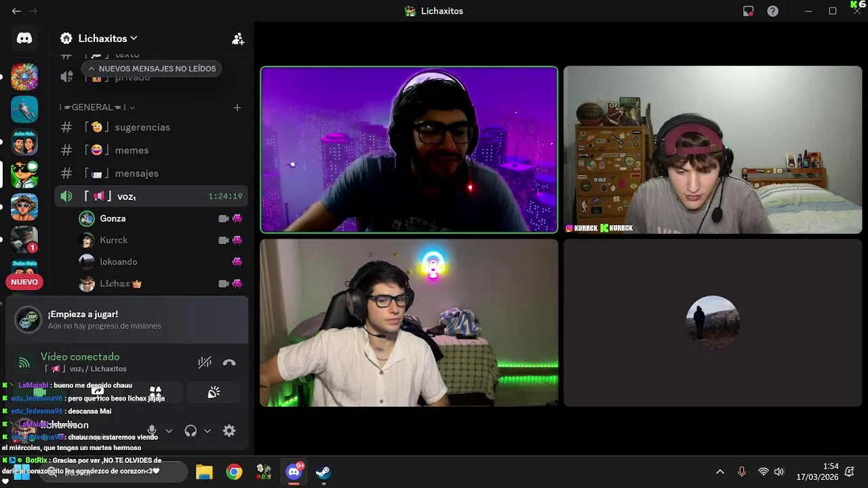The height and width of the screenshot is (488, 868).
Task: Open the taskbar volume icon
Action: tap(779, 472)
